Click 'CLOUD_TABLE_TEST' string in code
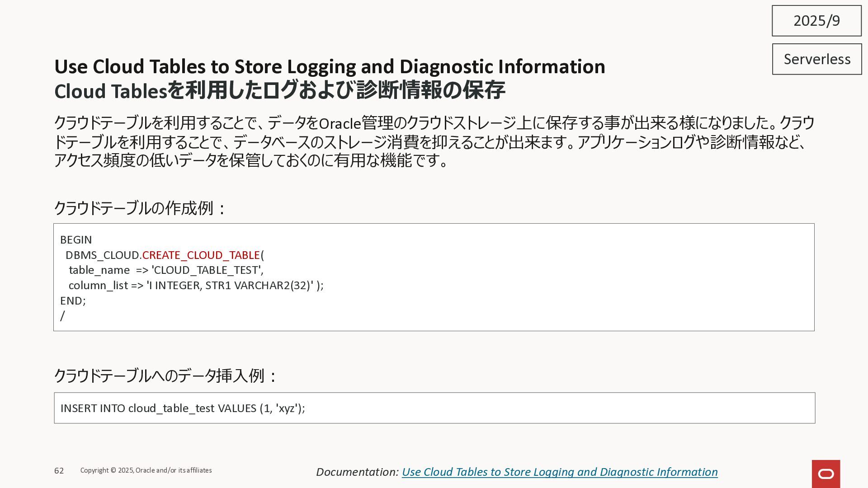The image size is (868, 488). point(207,270)
